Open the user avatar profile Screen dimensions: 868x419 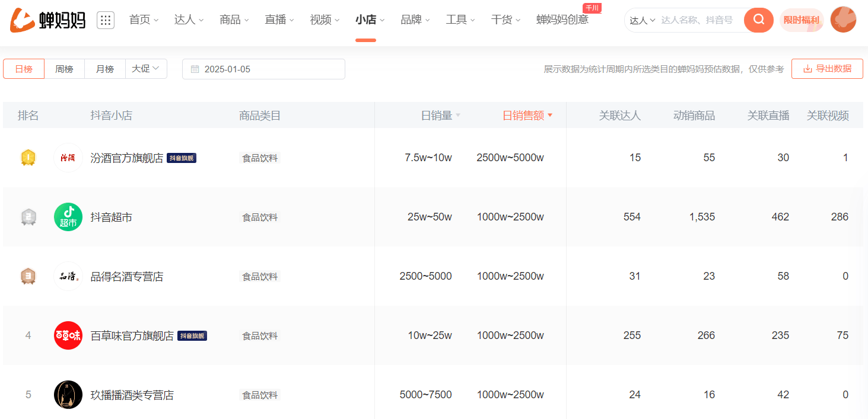point(843,20)
